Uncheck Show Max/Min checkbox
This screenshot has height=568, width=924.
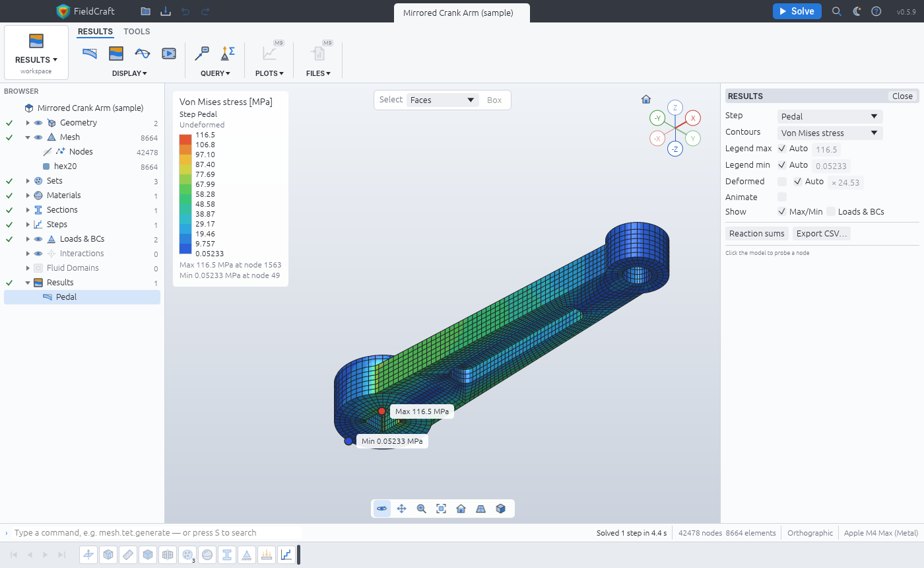coord(782,212)
